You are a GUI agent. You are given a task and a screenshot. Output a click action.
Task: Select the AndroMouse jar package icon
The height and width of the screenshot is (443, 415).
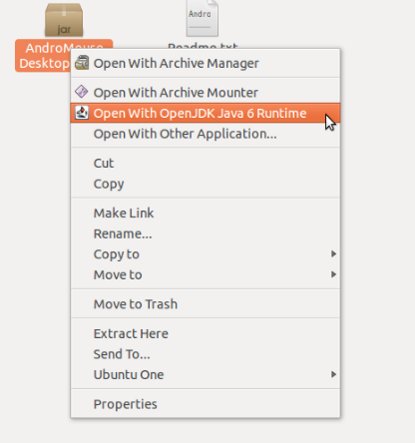point(64,20)
